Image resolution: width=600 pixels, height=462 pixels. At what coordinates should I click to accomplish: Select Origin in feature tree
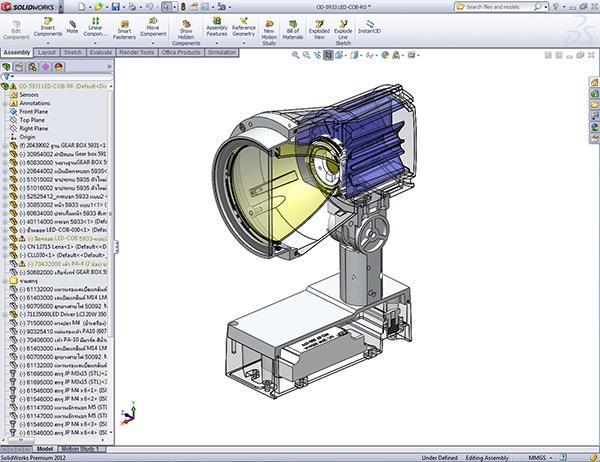(x=27, y=137)
